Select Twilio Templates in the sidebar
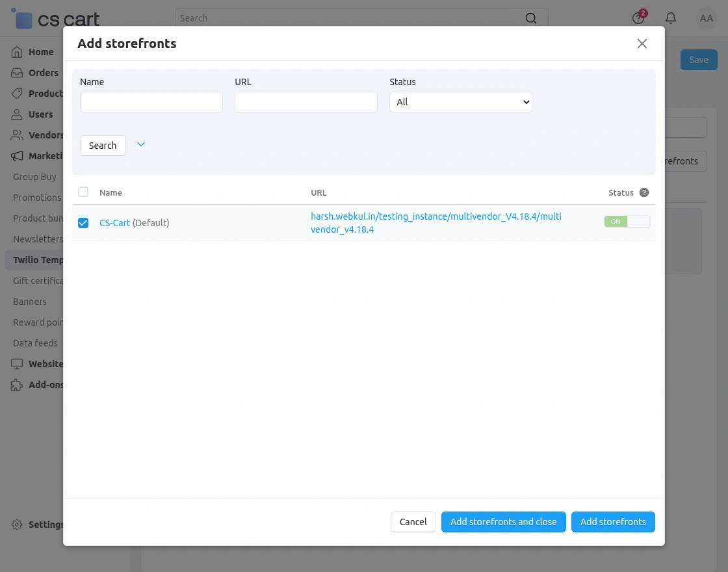 click(39, 259)
